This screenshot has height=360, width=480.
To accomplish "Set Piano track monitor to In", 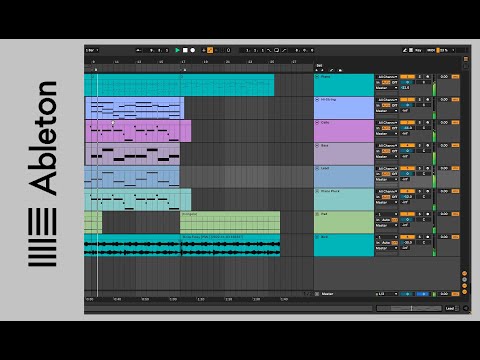I will pos(378,82).
